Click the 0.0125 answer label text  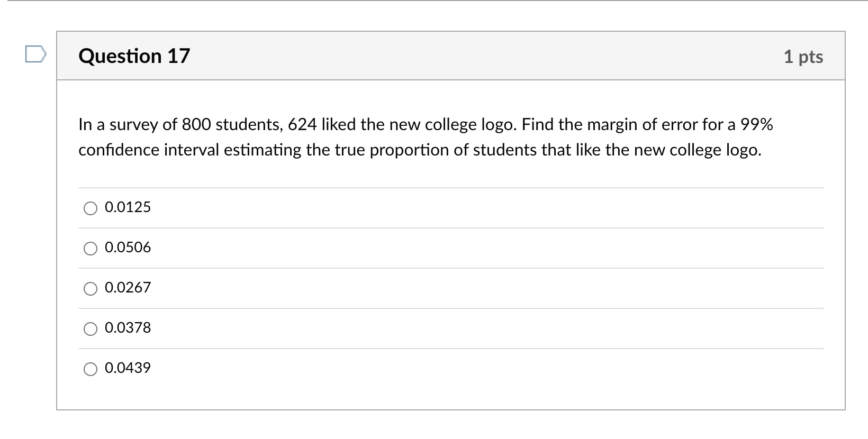click(128, 207)
